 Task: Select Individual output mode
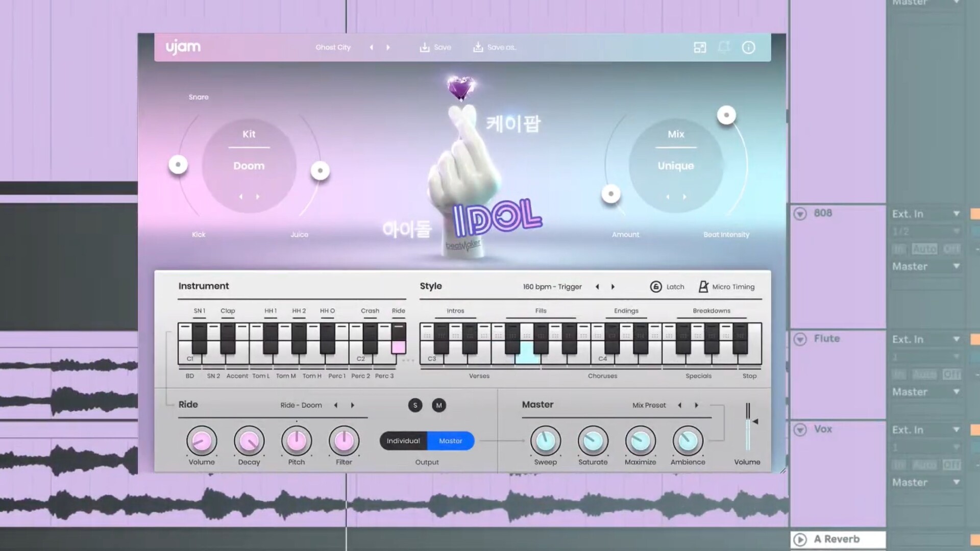(403, 441)
